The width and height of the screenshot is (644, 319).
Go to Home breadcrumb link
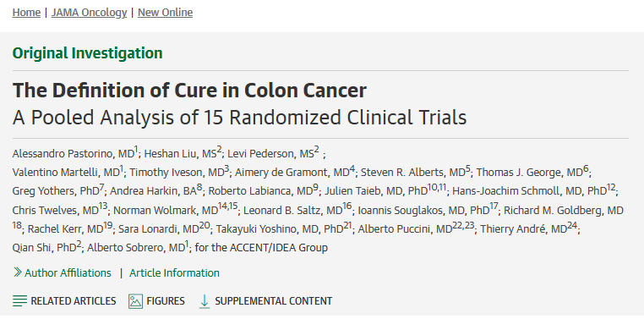click(26, 13)
